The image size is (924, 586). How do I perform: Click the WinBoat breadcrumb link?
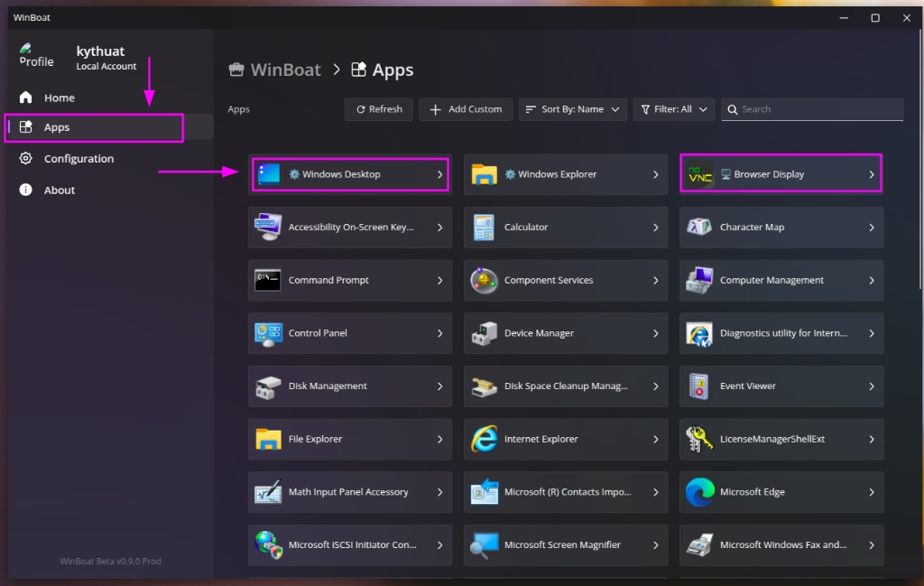(x=285, y=70)
